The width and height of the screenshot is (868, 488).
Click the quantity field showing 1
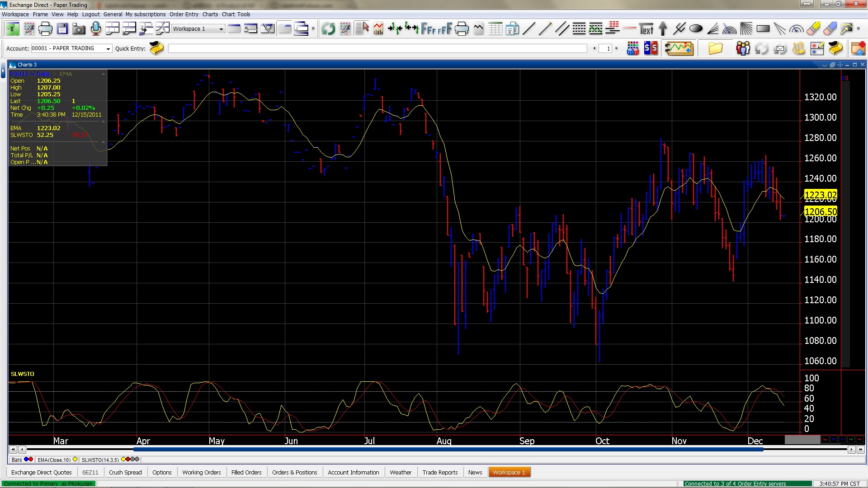pyautogui.click(x=605, y=48)
